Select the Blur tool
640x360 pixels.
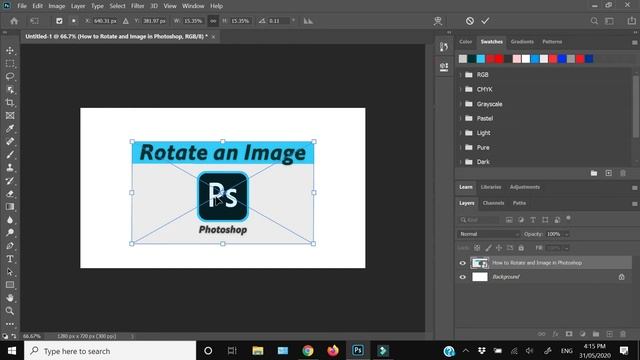click(10, 220)
